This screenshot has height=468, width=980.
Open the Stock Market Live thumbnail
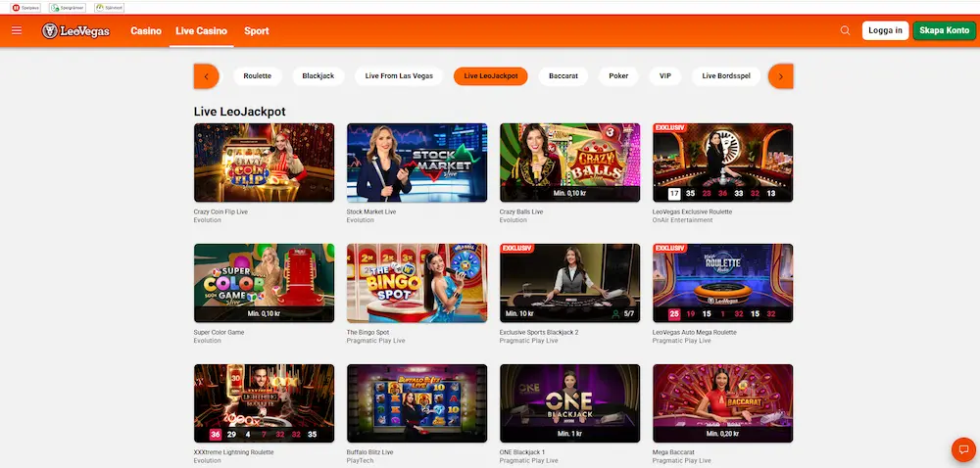416,163
